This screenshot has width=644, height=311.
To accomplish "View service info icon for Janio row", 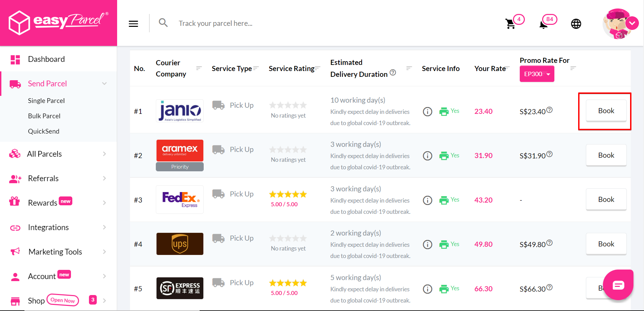I will 427,111.
